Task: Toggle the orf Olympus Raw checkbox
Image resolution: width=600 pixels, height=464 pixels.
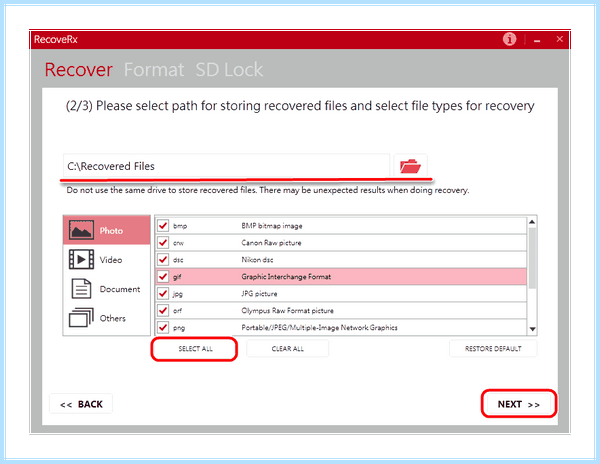Action: (x=163, y=310)
